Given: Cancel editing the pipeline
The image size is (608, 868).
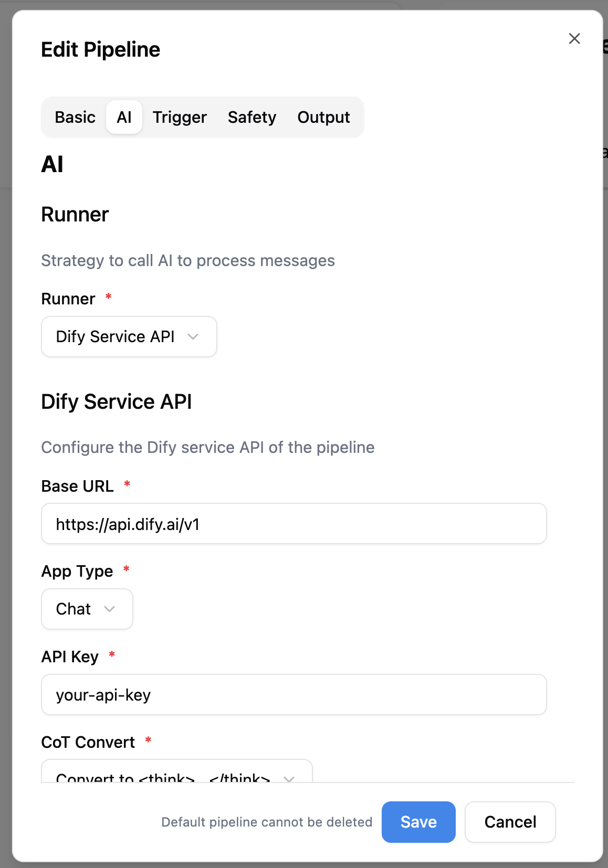Looking at the screenshot, I should (x=510, y=822).
